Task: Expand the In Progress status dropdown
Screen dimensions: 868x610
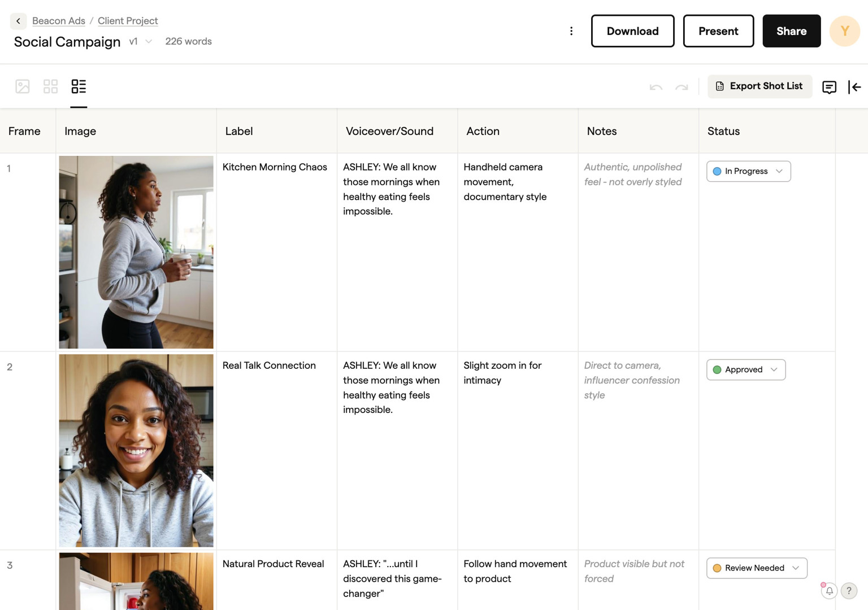Action: [748, 171]
